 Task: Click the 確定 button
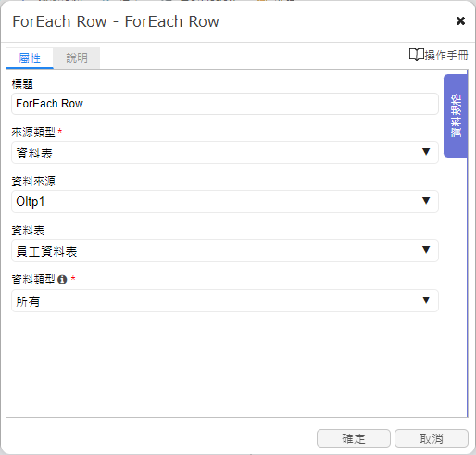354,438
